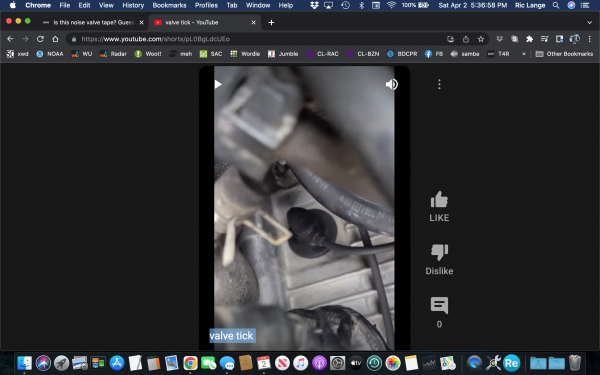
Task: Expand the tab search chevron
Action: pos(589,23)
